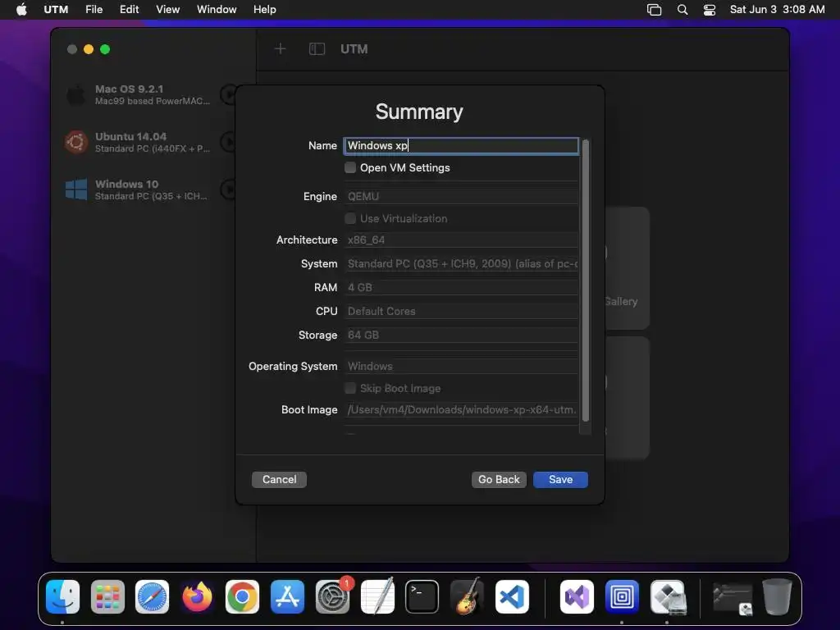Click the screen mirroring icon in menu bar
The height and width of the screenshot is (630, 840).
coord(654,9)
